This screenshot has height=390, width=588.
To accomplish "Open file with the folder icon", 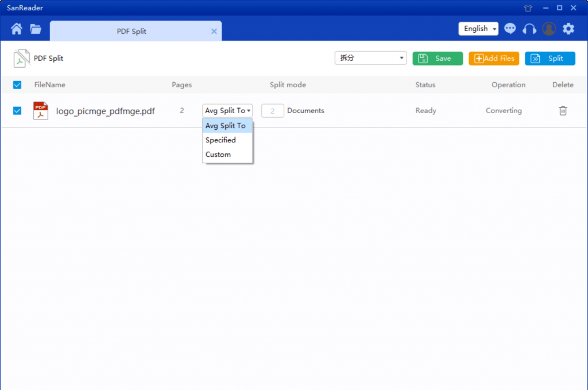I will coord(36,29).
